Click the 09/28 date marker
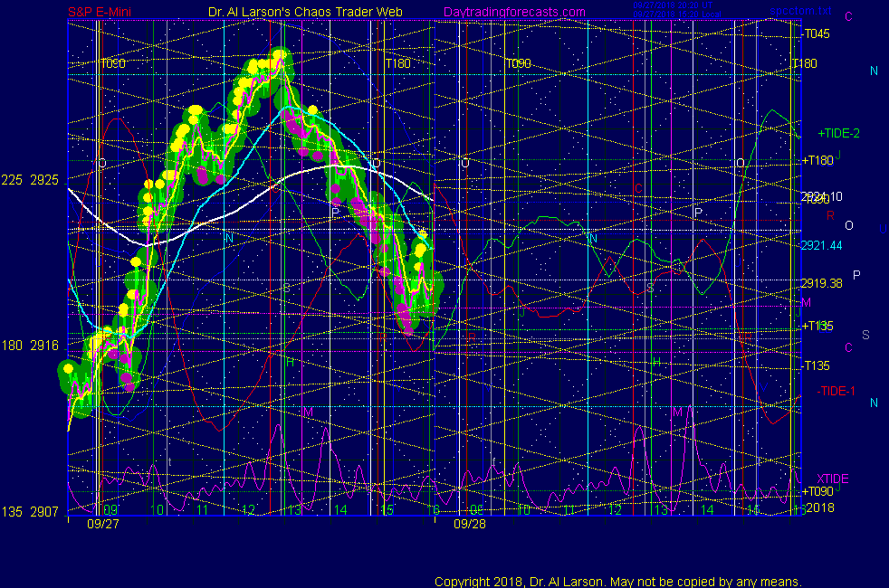This screenshot has height=588, width=889. point(468,524)
